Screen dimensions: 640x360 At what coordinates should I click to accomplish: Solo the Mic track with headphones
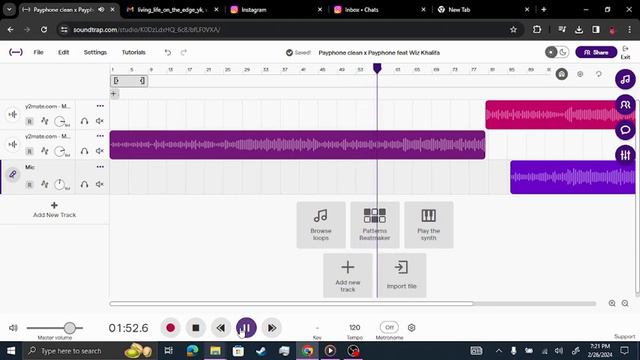pos(84,184)
